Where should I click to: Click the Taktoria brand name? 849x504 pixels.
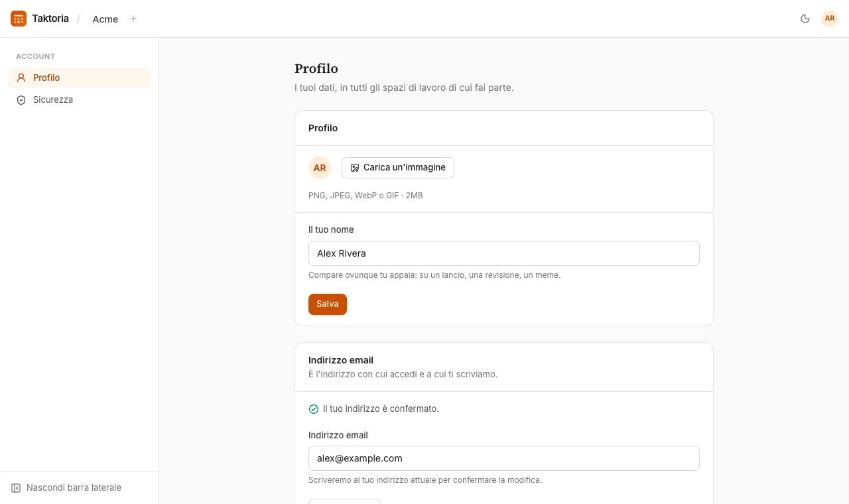50,19
